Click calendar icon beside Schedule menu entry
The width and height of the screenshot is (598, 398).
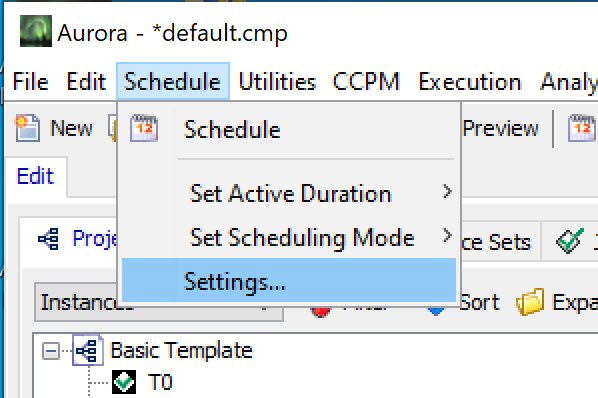point(144,128)
